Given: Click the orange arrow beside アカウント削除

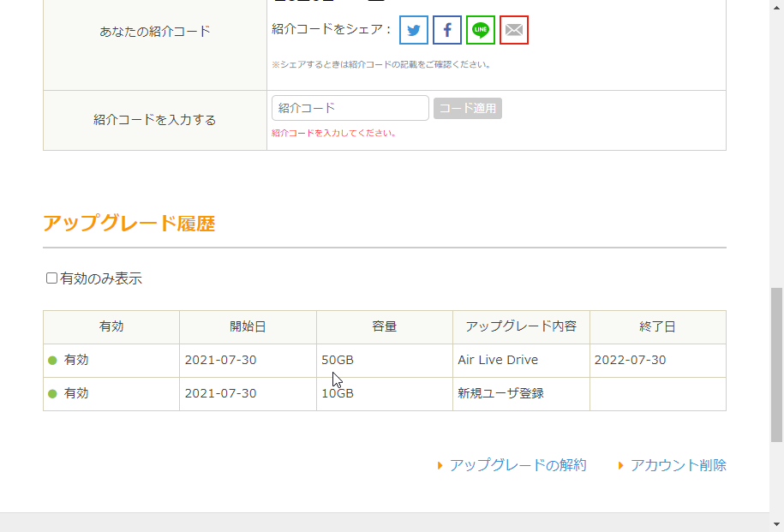Looking at the screenshot, I should [621, 465].
